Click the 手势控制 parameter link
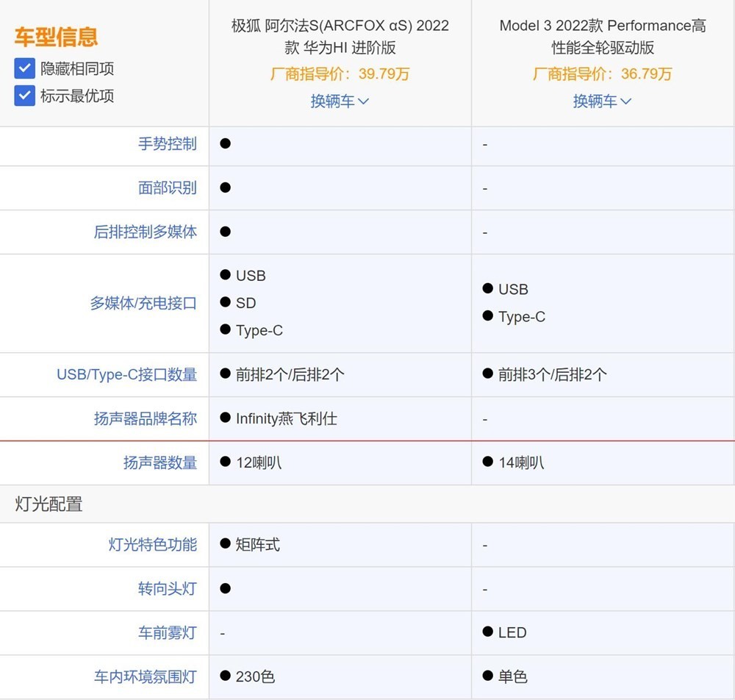 click(168, 144)
